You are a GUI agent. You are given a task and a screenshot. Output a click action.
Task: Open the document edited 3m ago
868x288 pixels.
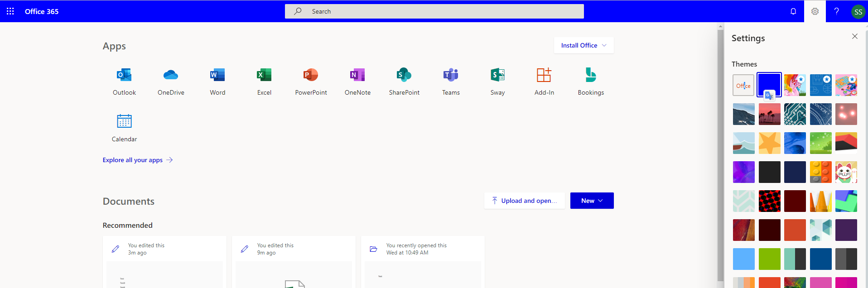pos(164,262)
